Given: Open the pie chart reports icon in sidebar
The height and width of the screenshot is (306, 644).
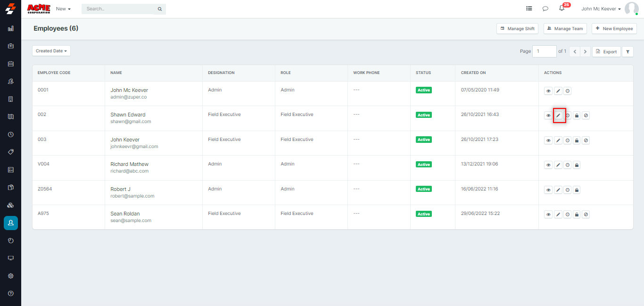Looking at the screenshot, I should (11, 240).
